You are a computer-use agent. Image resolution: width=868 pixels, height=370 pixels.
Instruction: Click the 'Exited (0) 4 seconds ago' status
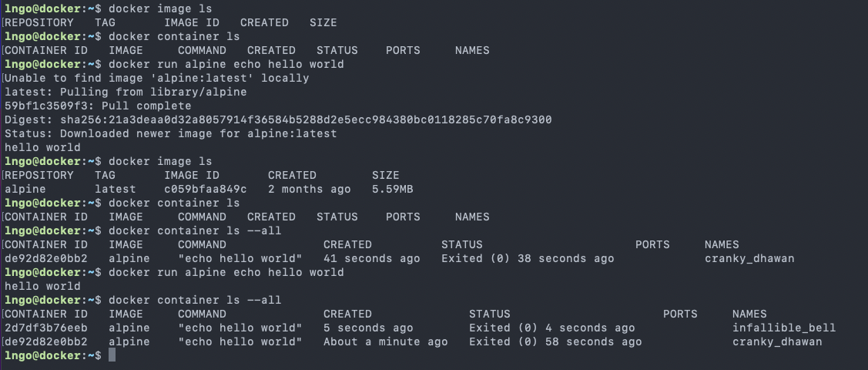[551, 328]
